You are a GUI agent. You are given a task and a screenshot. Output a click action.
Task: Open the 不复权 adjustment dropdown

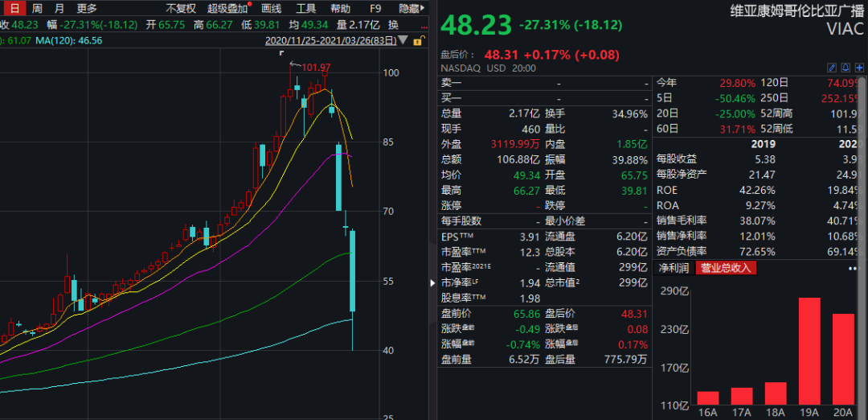(180, 9)
